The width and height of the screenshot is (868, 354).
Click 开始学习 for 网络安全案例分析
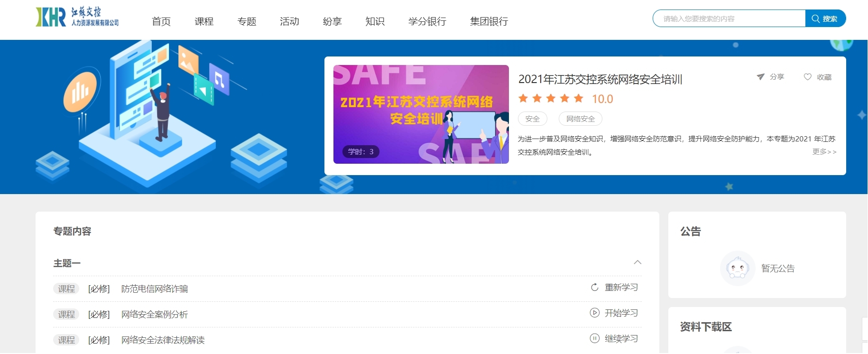(x=621, y=313)
